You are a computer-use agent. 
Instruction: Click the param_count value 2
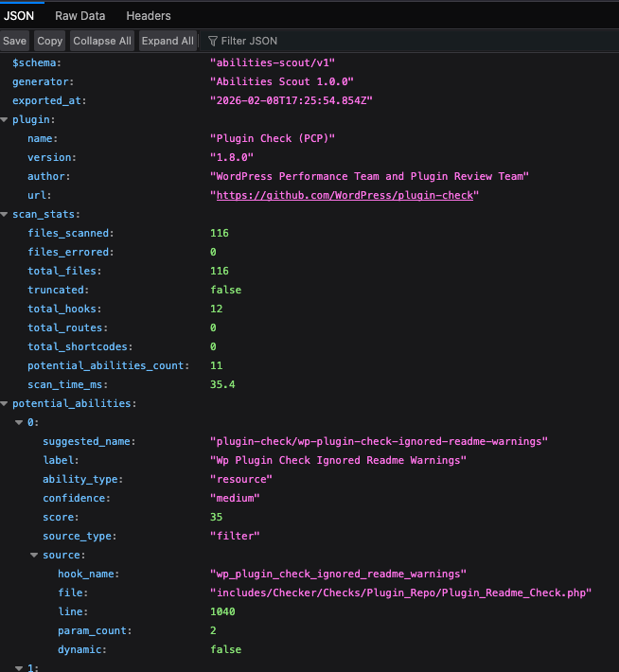click(x=213, y=630)
